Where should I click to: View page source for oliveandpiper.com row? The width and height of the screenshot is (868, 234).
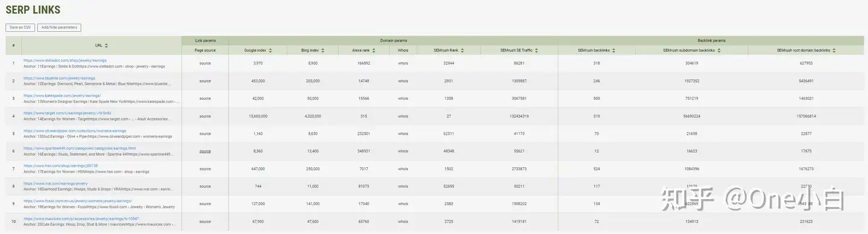pos(205,134)
